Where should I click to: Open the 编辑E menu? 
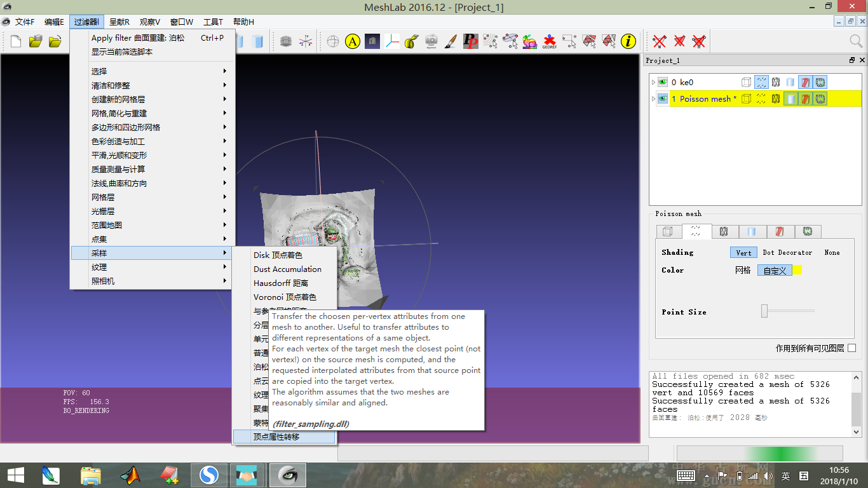(54, 22)
